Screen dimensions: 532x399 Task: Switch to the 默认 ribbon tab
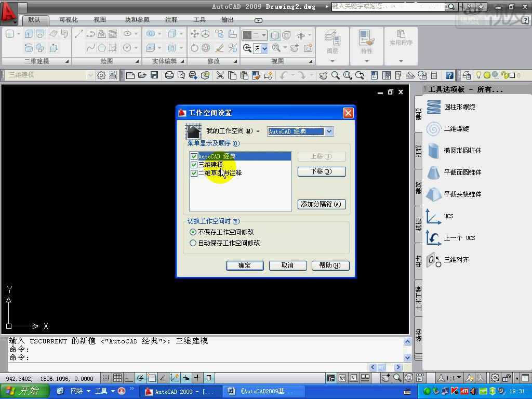[34, 20]
